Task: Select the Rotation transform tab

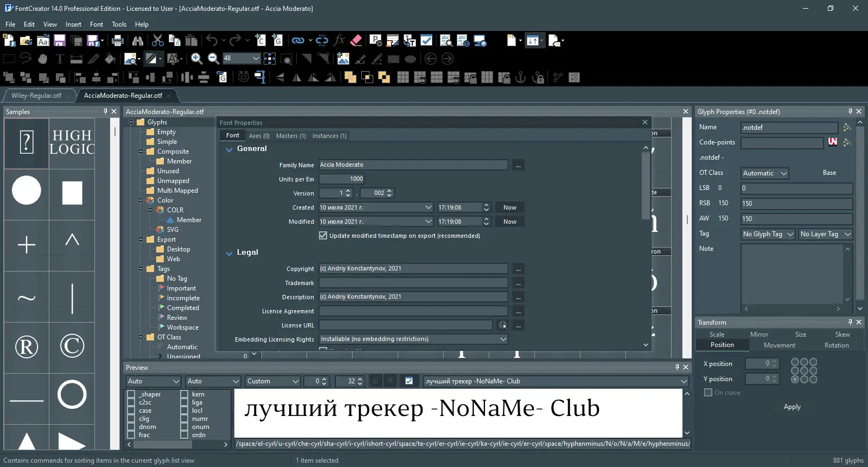Action: tap(837, 345)
